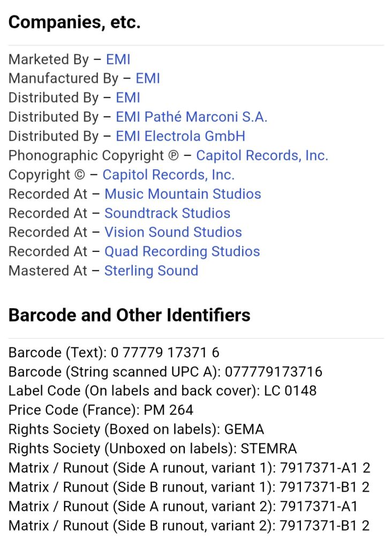Open Quad Recording Studios link
Image resolution: width=392 pixels, height=549 pixels.
coord(182,251)
